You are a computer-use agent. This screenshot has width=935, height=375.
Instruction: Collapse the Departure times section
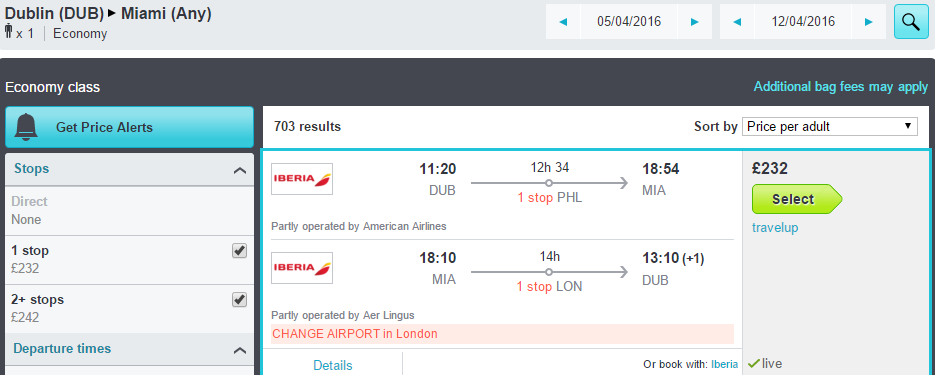pos(240,350)
